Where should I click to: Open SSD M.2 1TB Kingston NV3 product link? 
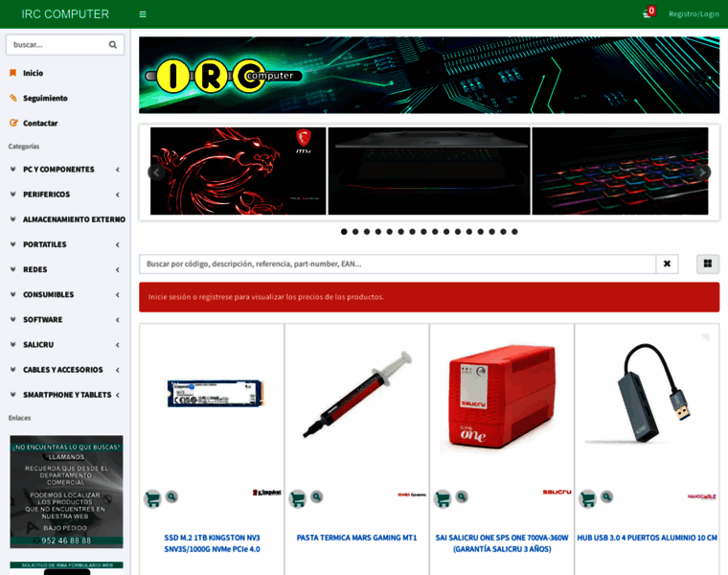coord(213,543)
